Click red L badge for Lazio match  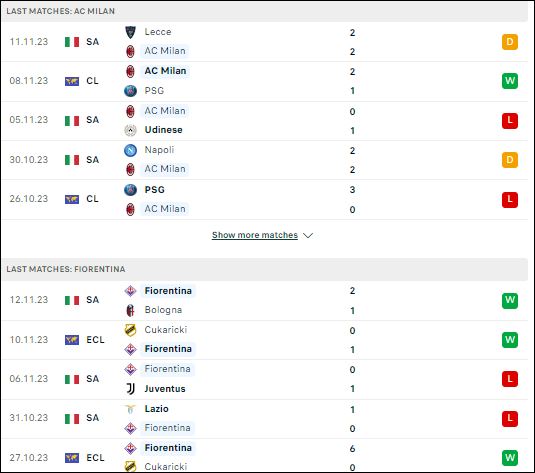(x=510, y=419)
